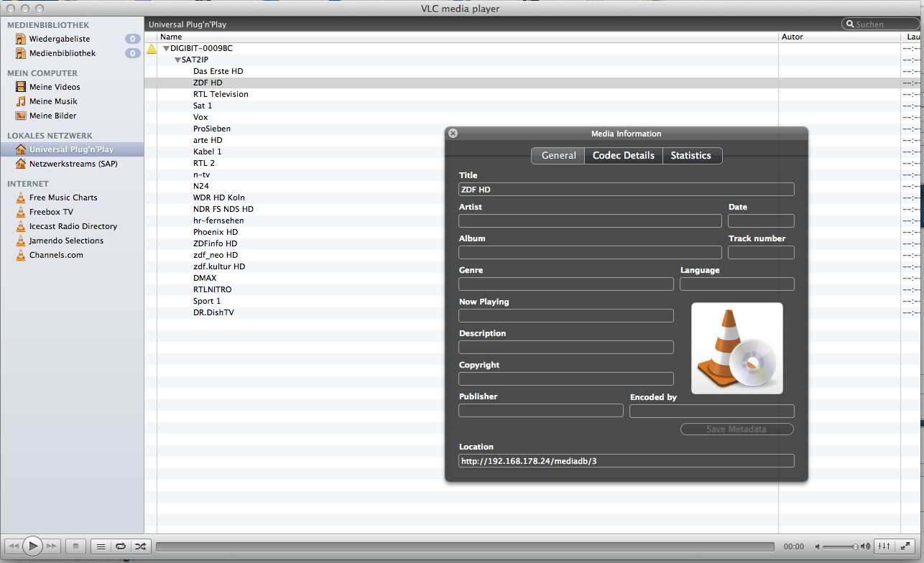
Task: Click the Genre input field
Action: (566, 284)
